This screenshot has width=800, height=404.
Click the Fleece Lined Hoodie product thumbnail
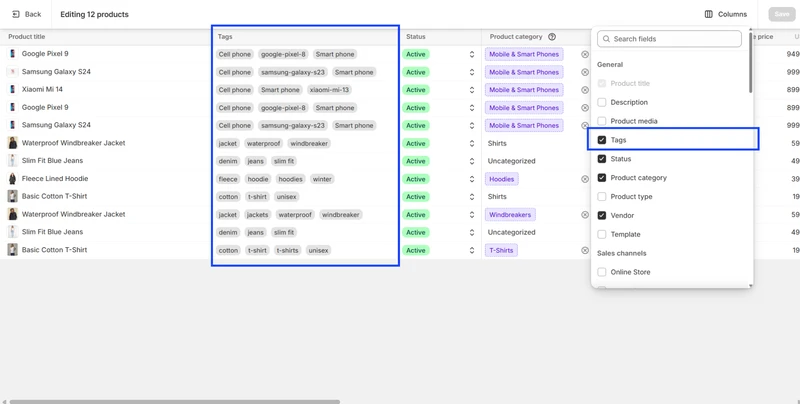click(13, 179)
